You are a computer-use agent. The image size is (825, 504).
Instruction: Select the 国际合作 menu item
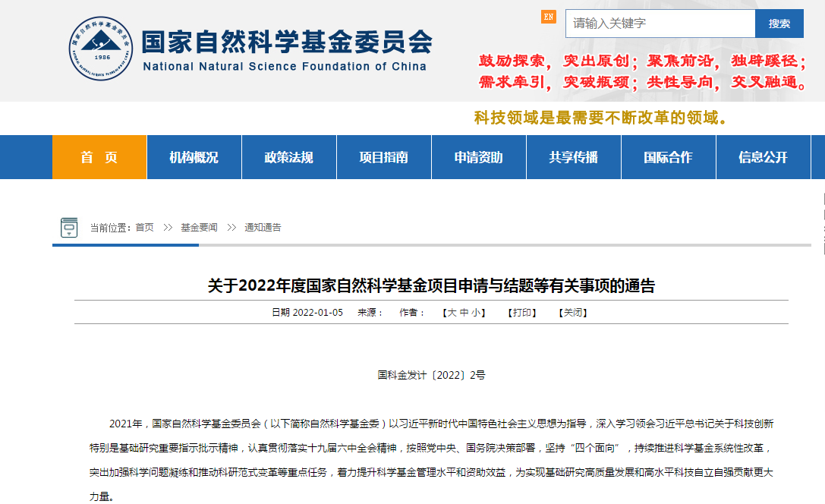[x=668, y=157]
